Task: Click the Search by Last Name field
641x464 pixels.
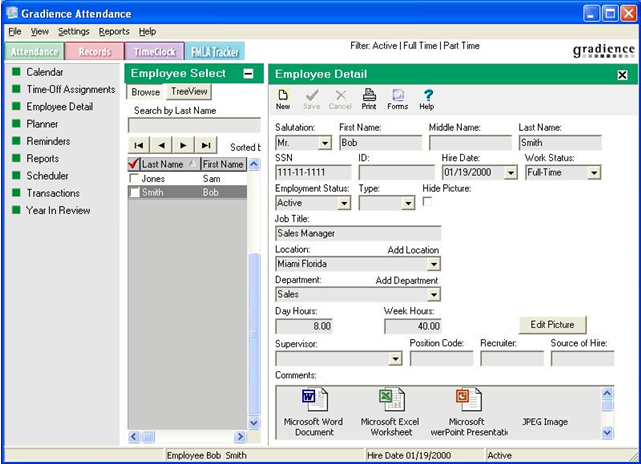Action: pos(187,125)
